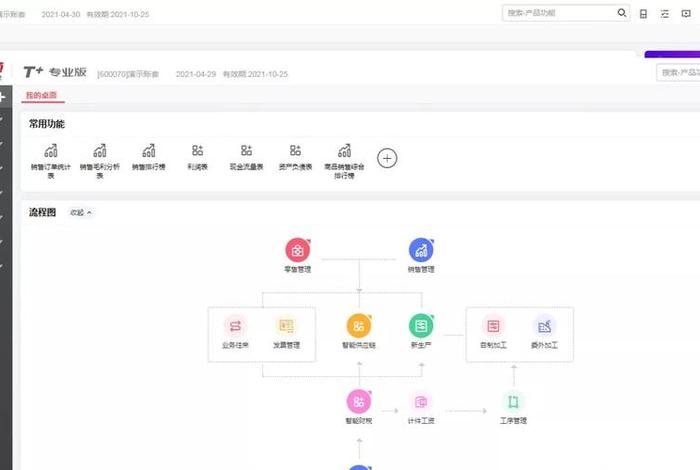Click the 有效期 2021-10-25 text in front header
The width and height of the screenshot is (700, 470).
click(255, 74)
